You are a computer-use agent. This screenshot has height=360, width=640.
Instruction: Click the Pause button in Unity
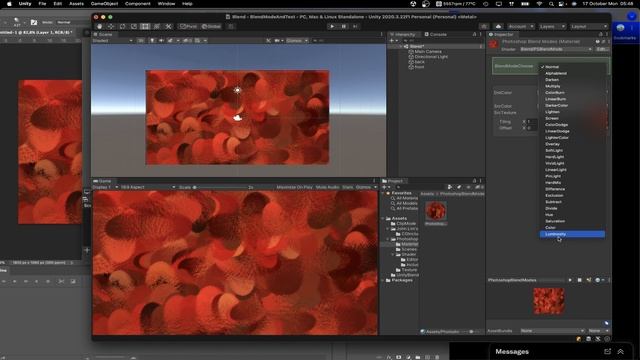344,26
